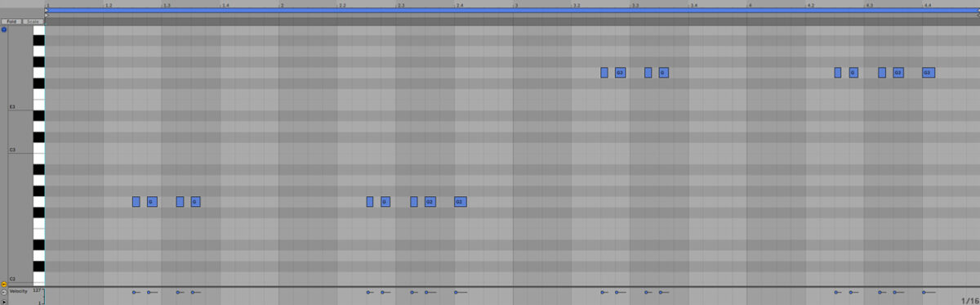Select the G2 note just after beat 2.3
The image size is (980, 305).
pos(430,201)
